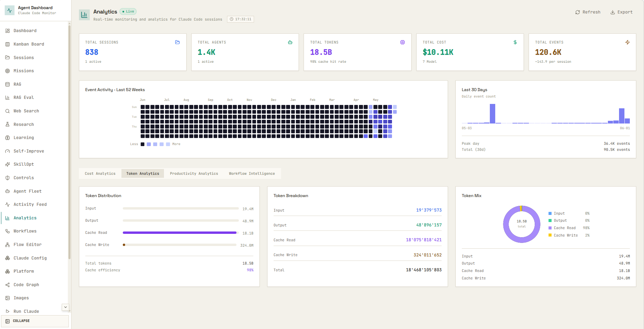Open the Productivity Analytics tab
The width and height of the screenshot is (644, 329).
(194, 173)
